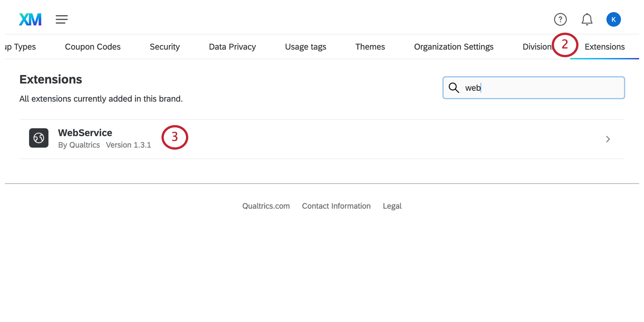
Task: Open the Security tab
Action: [165, 47]
